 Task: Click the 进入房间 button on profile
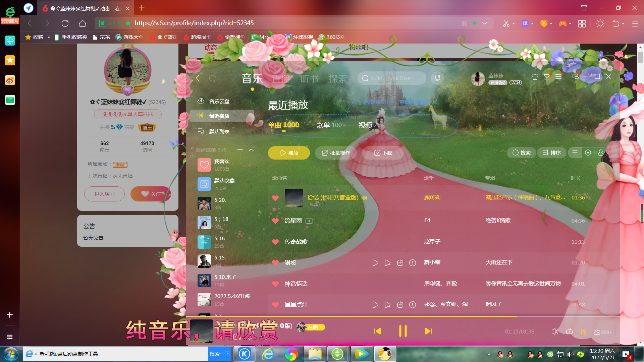pyautogui.click(x=104, y=194)
